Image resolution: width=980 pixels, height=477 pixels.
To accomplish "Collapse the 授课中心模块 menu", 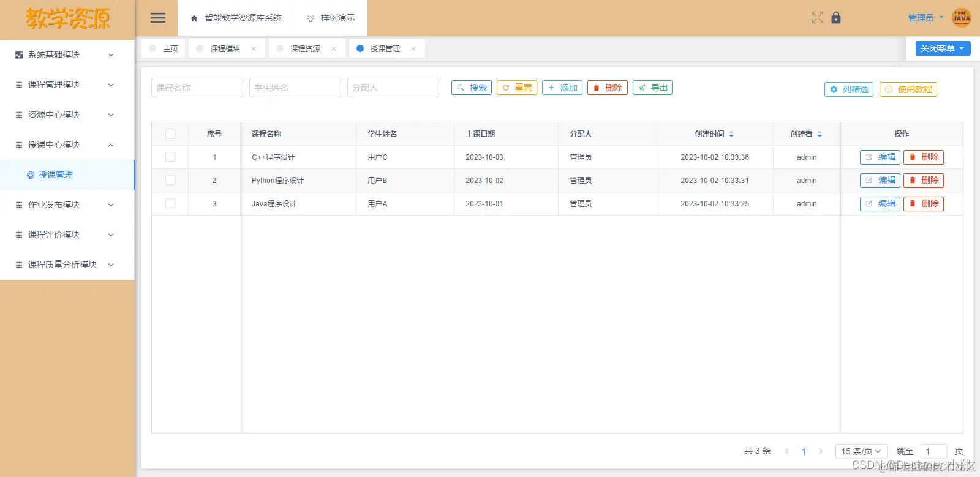I will tap(67, 145).
